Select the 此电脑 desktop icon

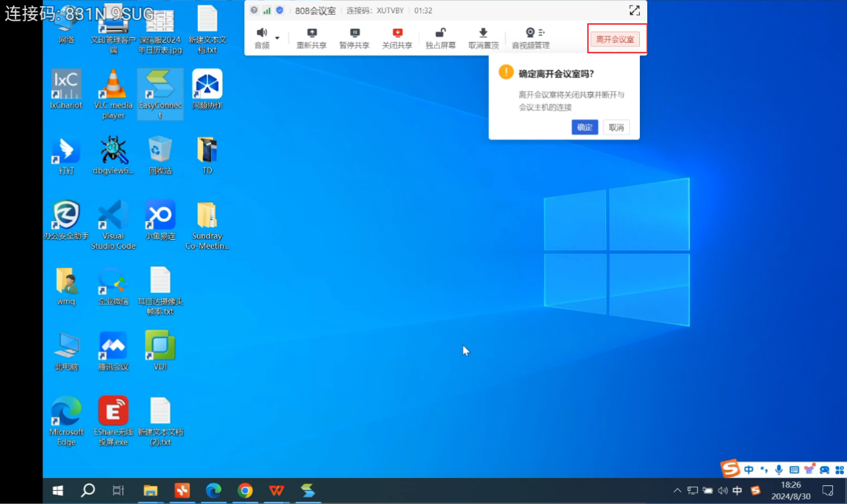pos(66,351)
